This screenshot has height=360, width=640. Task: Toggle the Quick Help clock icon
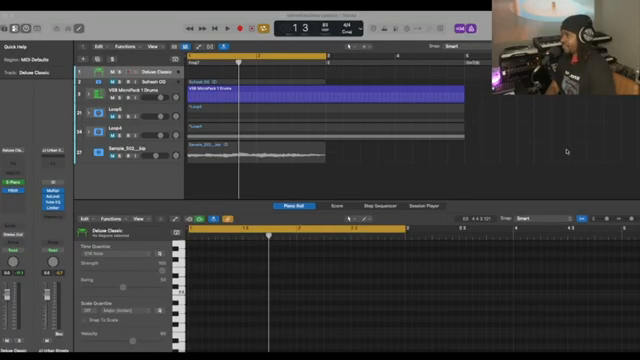pos(26,29)
